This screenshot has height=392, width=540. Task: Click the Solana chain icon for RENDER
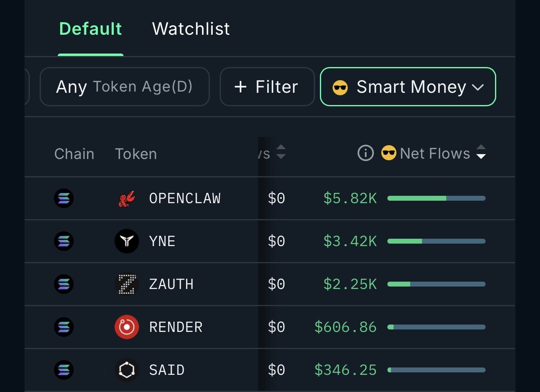click(x=64, y=327)
